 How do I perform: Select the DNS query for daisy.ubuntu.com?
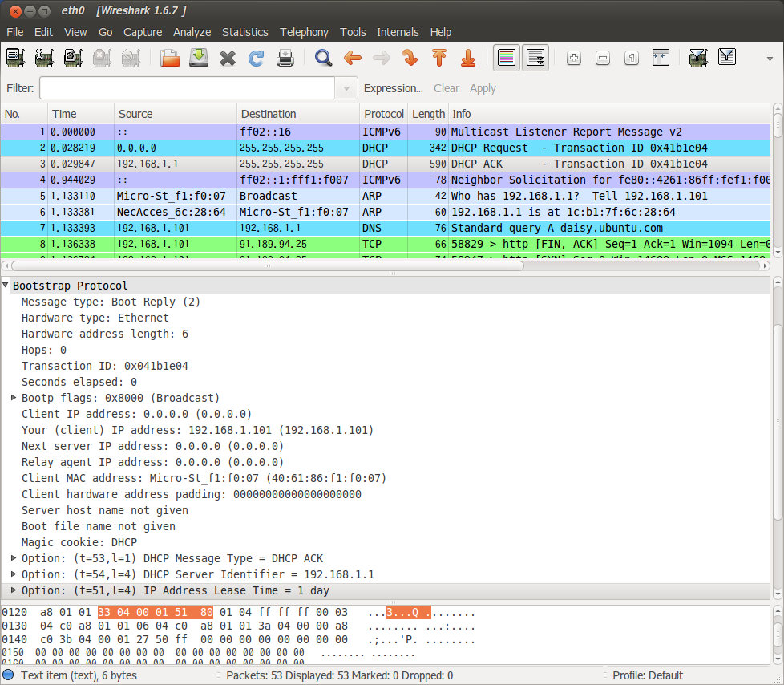(386, 228)
